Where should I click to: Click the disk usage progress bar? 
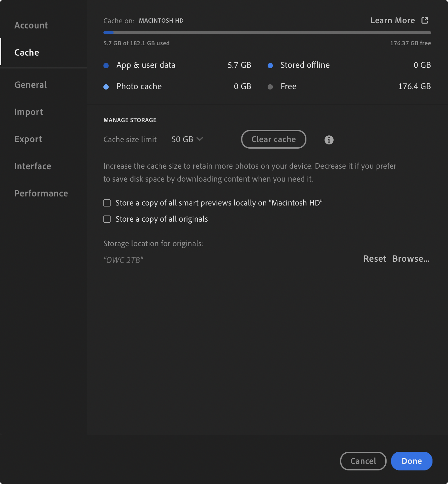[267, 33]
